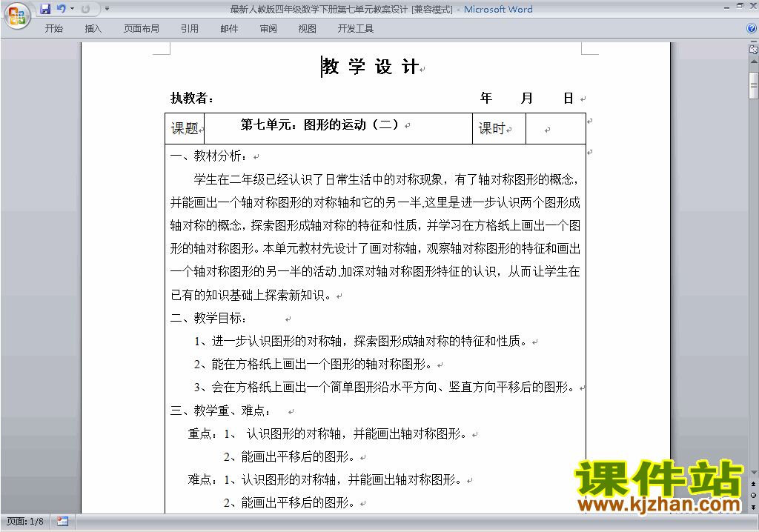Switch to the 引用 tab

[x=189, y=29]
